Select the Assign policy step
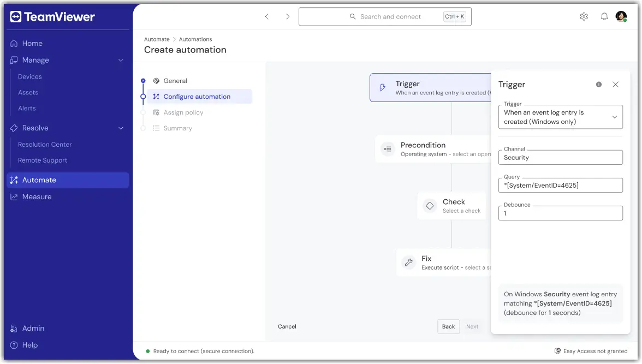Image resolution: width=642 pixels, height=364 pixels. (183, 112)
